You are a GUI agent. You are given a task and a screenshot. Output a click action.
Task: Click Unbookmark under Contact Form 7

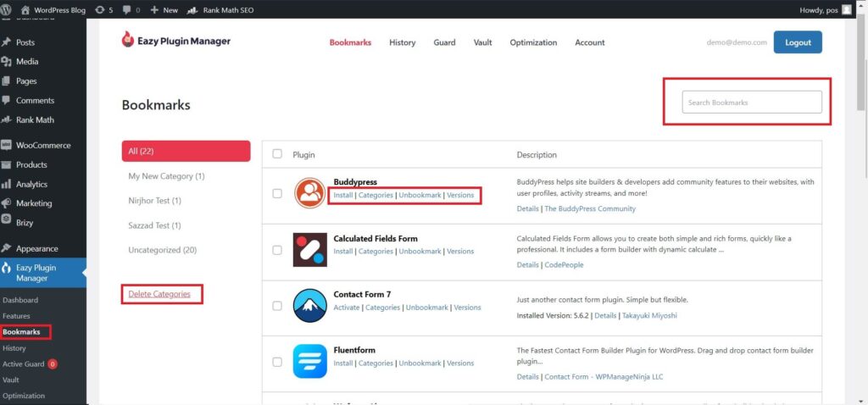427,307
